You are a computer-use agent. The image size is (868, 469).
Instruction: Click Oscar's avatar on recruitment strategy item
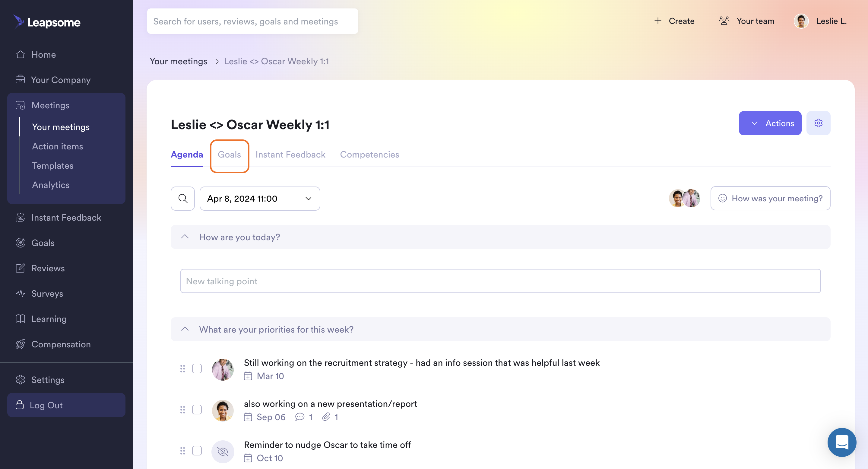coord(222,369)
